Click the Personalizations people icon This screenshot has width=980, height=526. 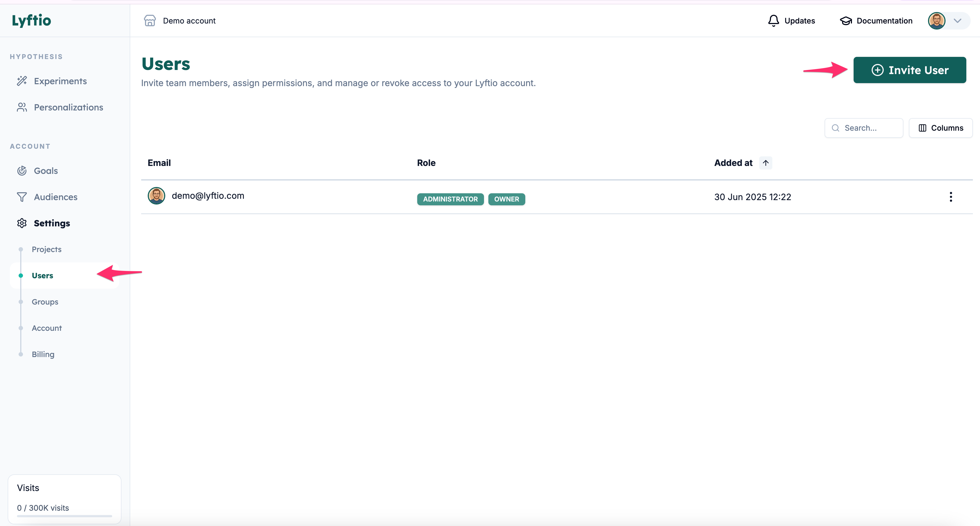pos(22,107)
